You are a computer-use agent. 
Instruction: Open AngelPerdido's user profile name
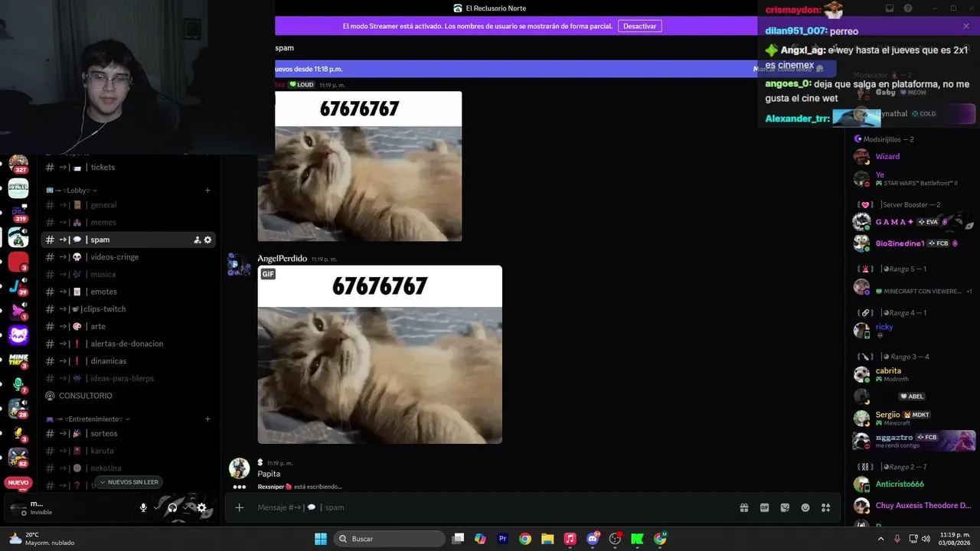282,259
